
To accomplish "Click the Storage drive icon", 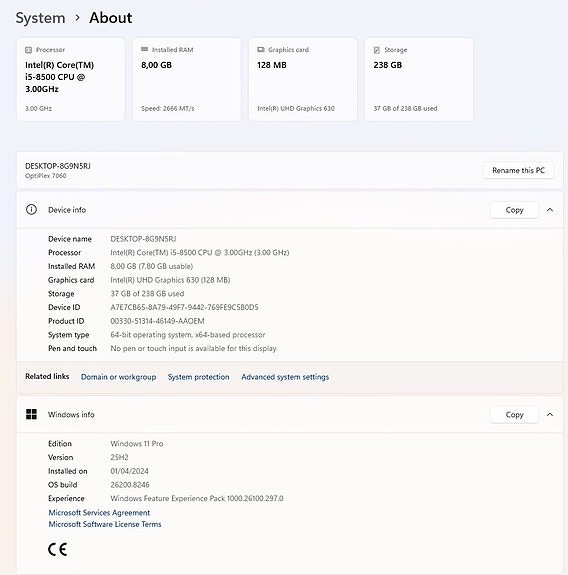I will (x=377, y=50).
